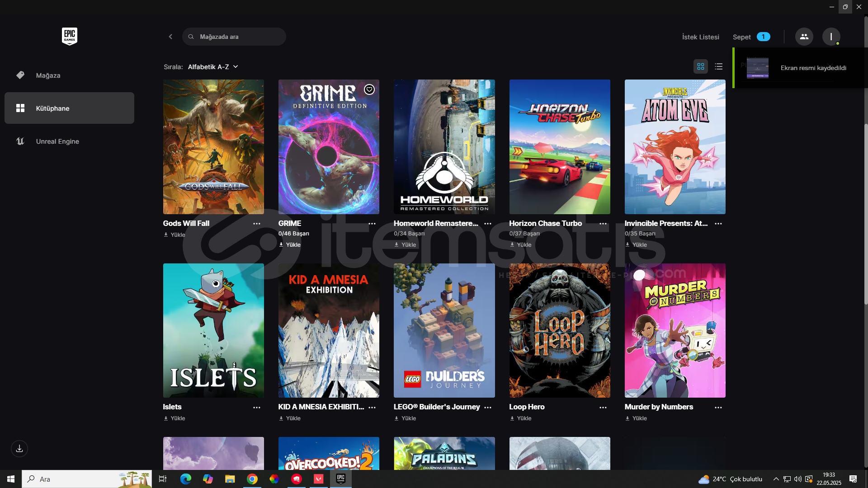Open Murder by Numbers cover
Screen dimensions: 868x488
click(675, 330)
